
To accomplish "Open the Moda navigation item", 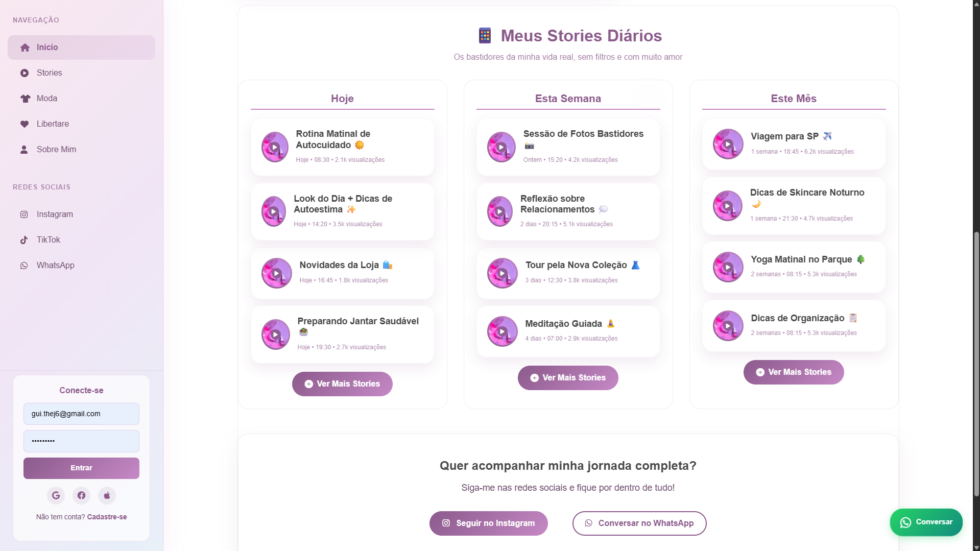I will pyautogui.click(x=46, y=99).
